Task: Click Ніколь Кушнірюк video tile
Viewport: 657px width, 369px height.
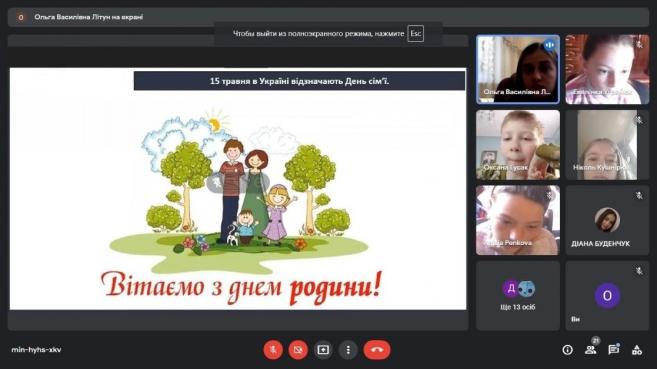Action: click(607, 145)
